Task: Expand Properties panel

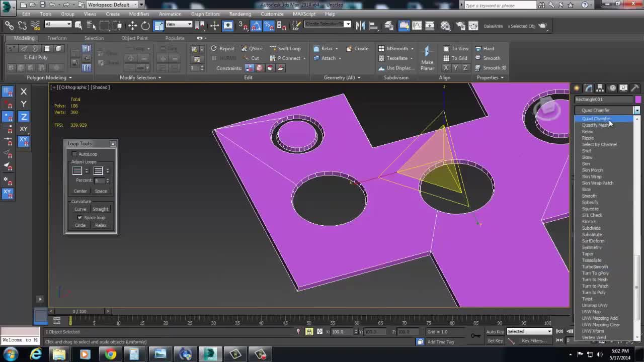Action: pos(490,77)
